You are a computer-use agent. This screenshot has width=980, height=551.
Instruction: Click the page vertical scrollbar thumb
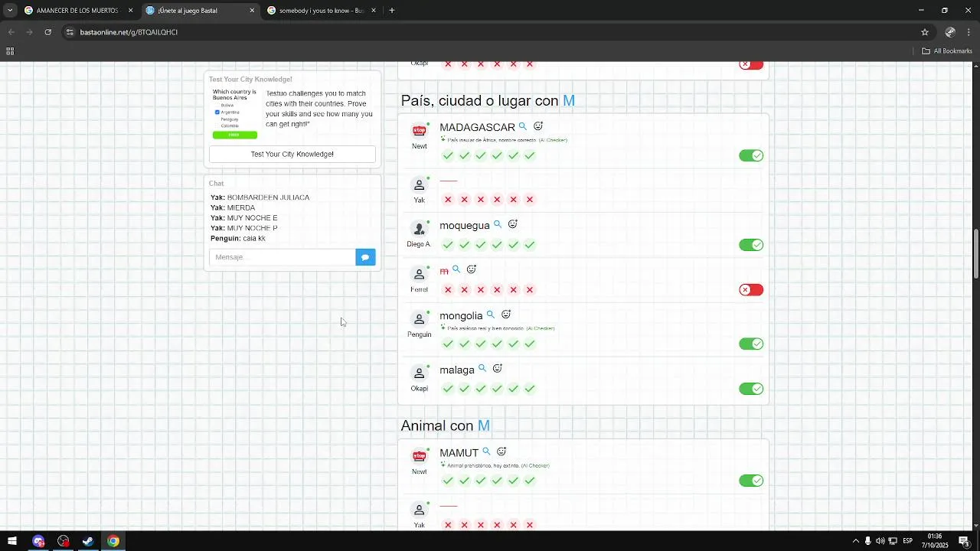click(x=975, y=253)
